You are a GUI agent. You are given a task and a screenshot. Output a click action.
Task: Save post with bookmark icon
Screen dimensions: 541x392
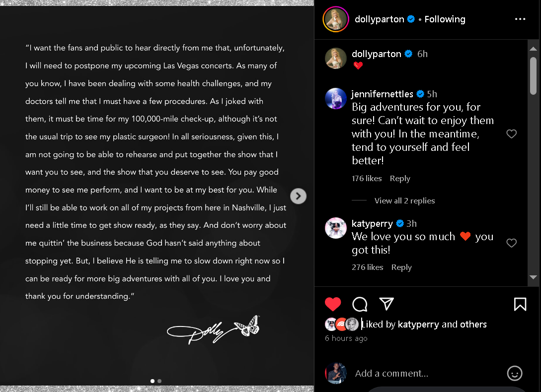point(520,304)
